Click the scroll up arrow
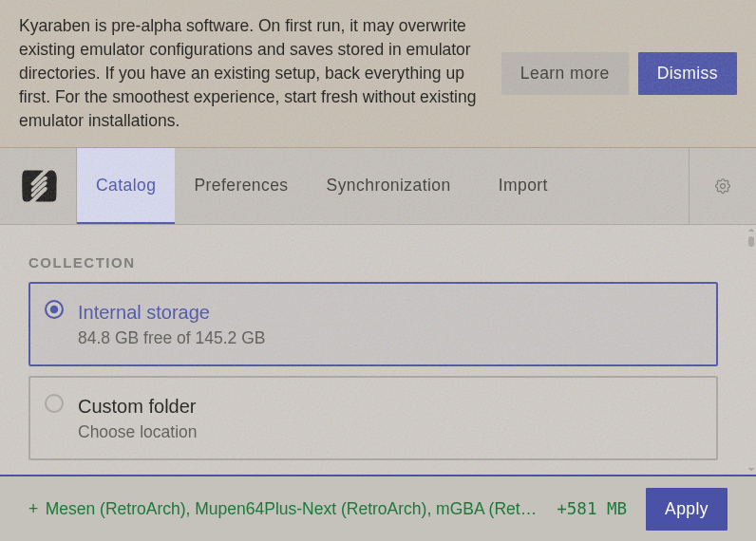Screen dimensions: 756x541 coord(750,231)
